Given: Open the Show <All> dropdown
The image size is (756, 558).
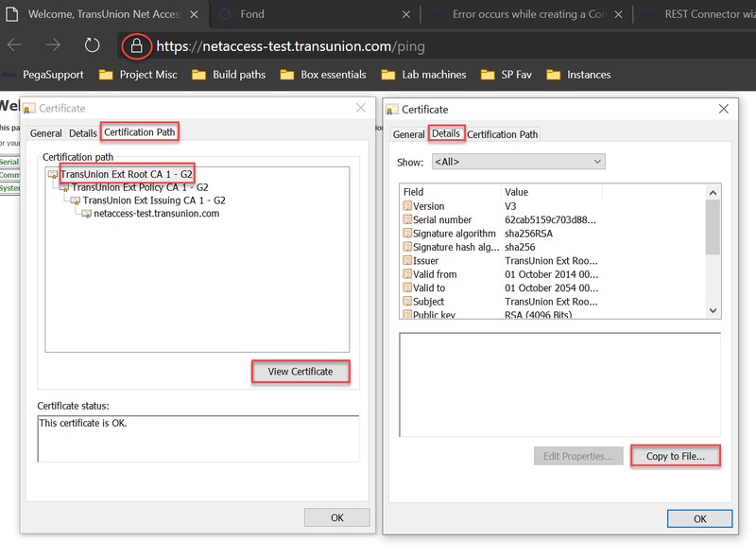Looking at the screenshot, I should (x=518, y=162).
